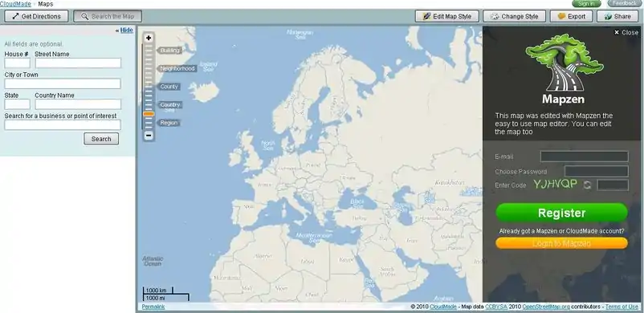Close the Mapzen panel

point(626,32)
